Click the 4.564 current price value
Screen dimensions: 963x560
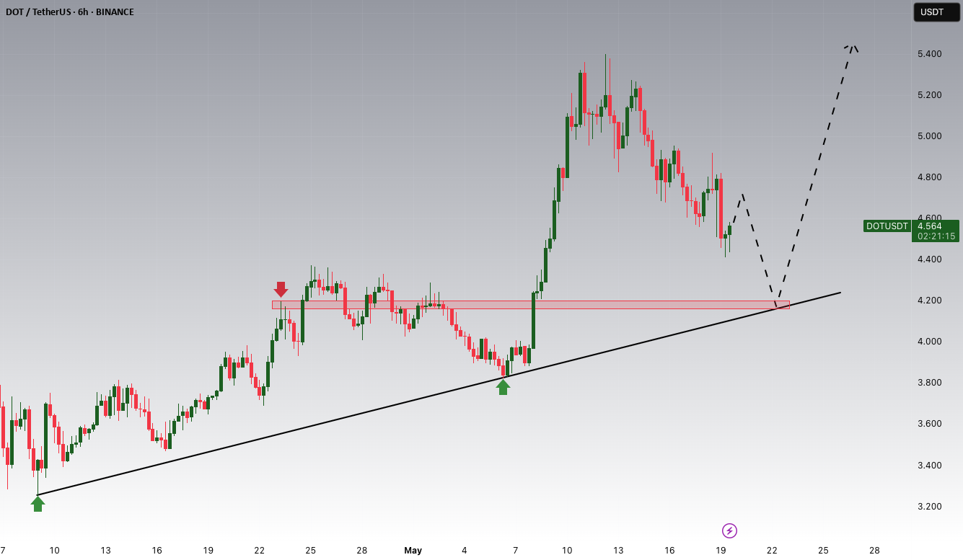930,226
